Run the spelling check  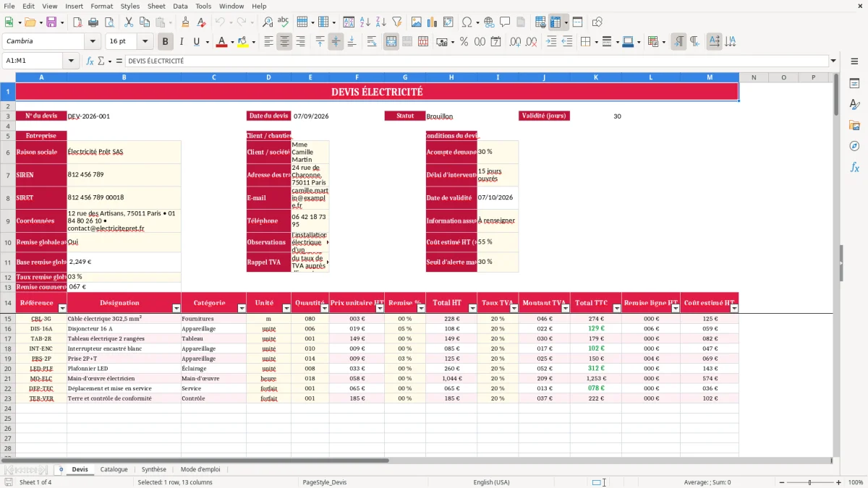pyautogui.click(x=284, y=22)
